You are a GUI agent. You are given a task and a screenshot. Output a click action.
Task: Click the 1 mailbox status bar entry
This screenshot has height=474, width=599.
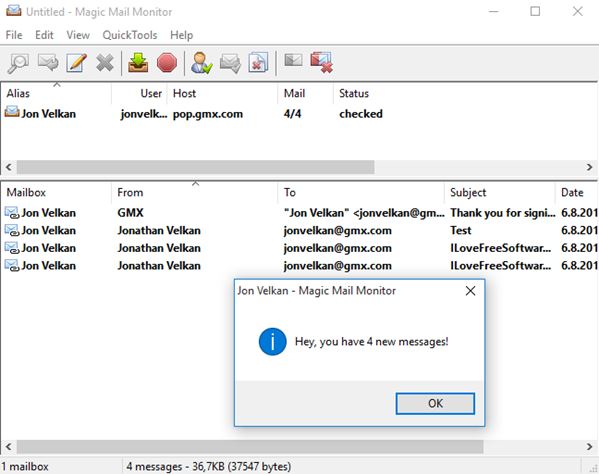[25, 466]
